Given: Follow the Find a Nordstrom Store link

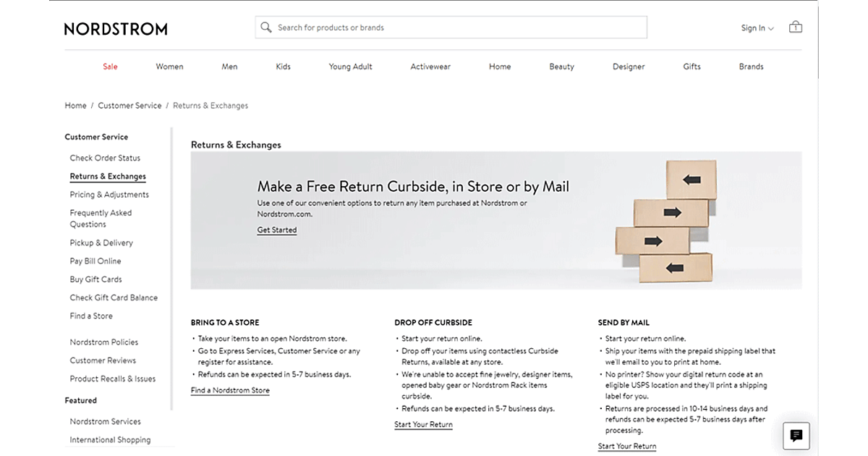Looking at the screenshot, I should pyautogui.click(x=230, y=391).
